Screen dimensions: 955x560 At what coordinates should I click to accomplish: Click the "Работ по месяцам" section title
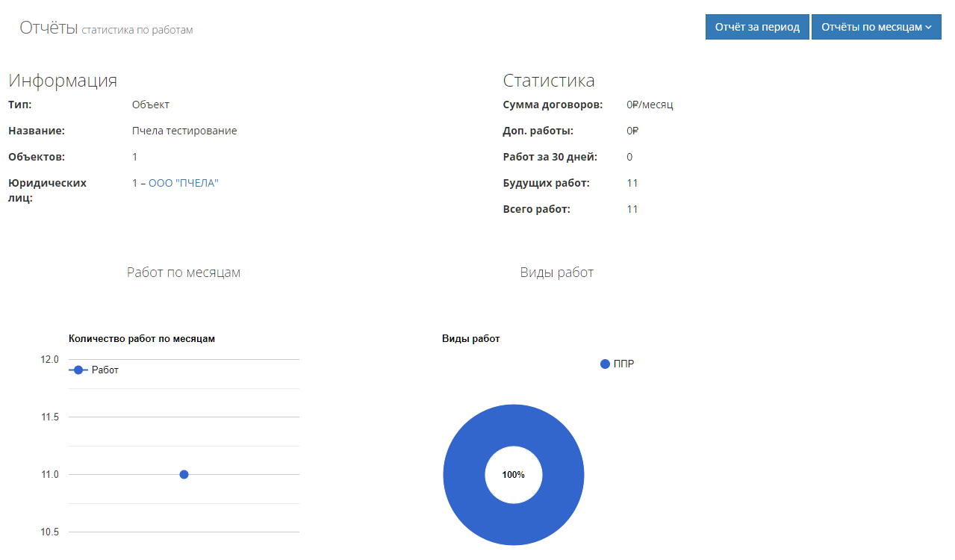184,273
